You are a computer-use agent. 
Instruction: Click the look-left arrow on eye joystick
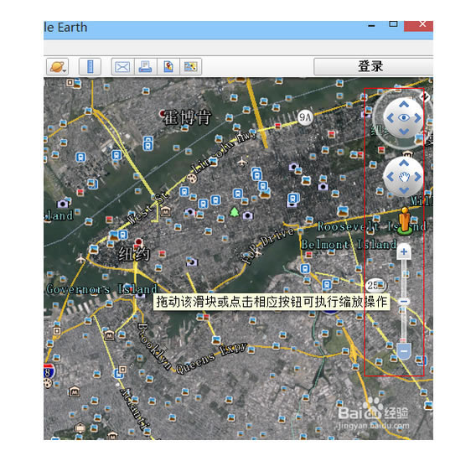point(391,118)
